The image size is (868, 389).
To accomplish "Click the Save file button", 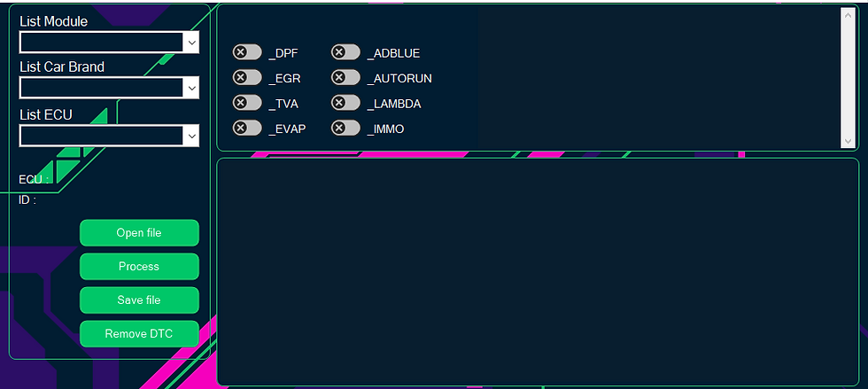I will pyautogui.click(x=139, y=300).
